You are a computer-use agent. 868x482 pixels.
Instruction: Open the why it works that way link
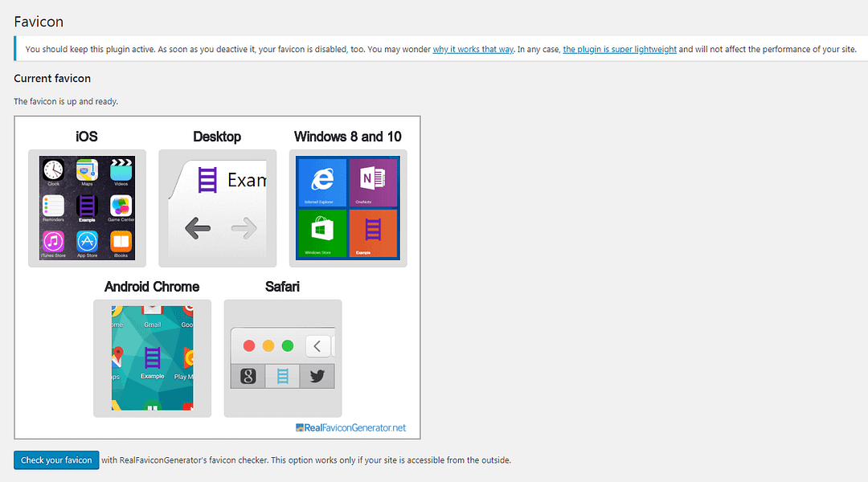[x=473, y=49]
